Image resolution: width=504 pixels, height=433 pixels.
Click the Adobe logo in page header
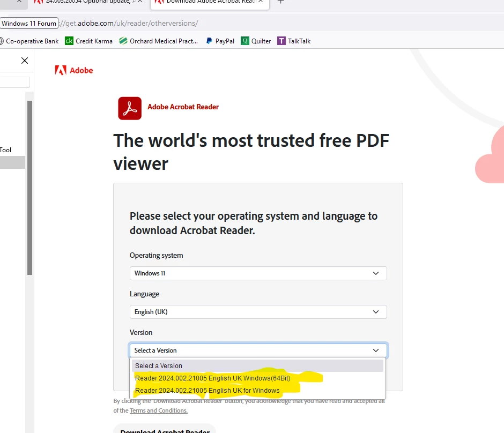(x=74, y=70)
